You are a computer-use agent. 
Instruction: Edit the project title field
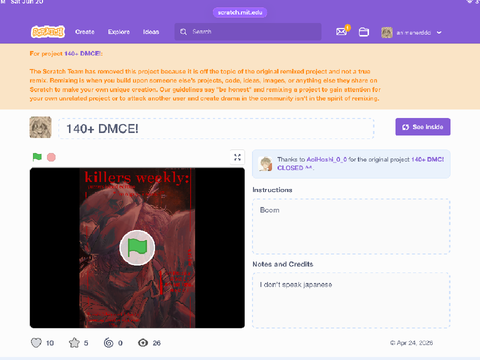(216, 129)
